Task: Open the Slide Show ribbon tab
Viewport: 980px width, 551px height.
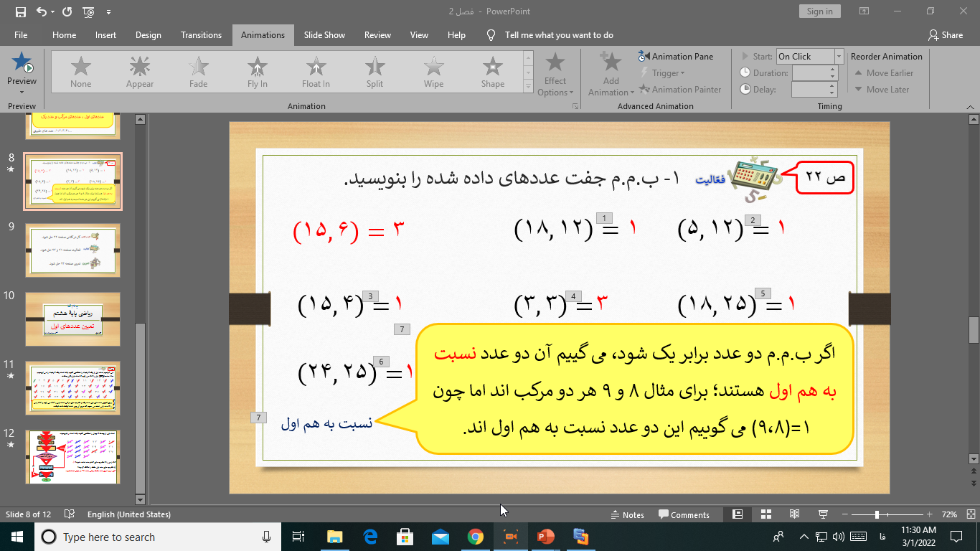Action: tap(324, 34)
